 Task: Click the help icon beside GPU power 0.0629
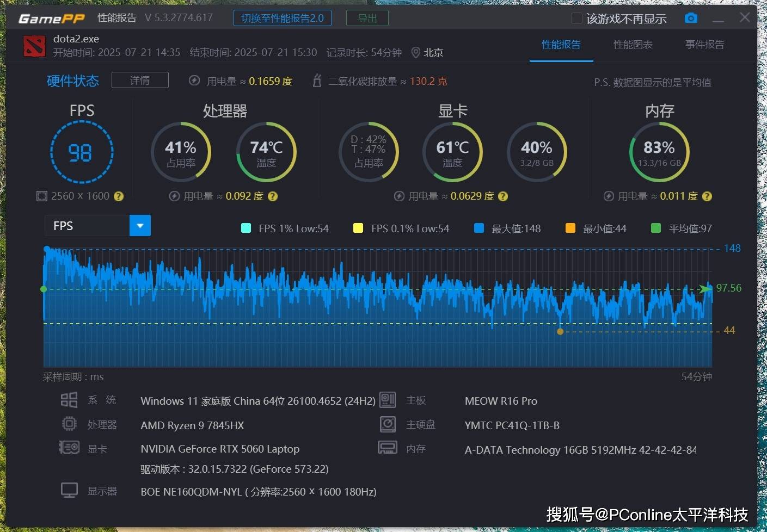[503, 196]
